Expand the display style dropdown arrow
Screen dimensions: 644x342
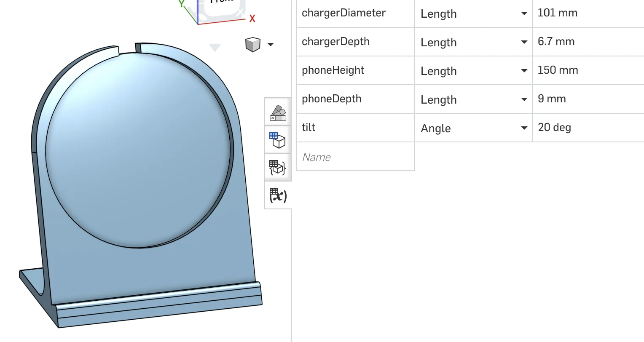(271, 44)
